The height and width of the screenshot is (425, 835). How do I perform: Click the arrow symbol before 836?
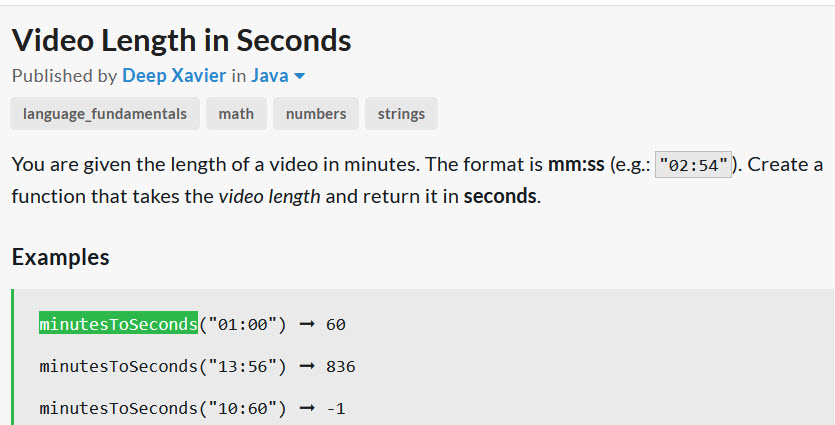[x=307, y=366]
